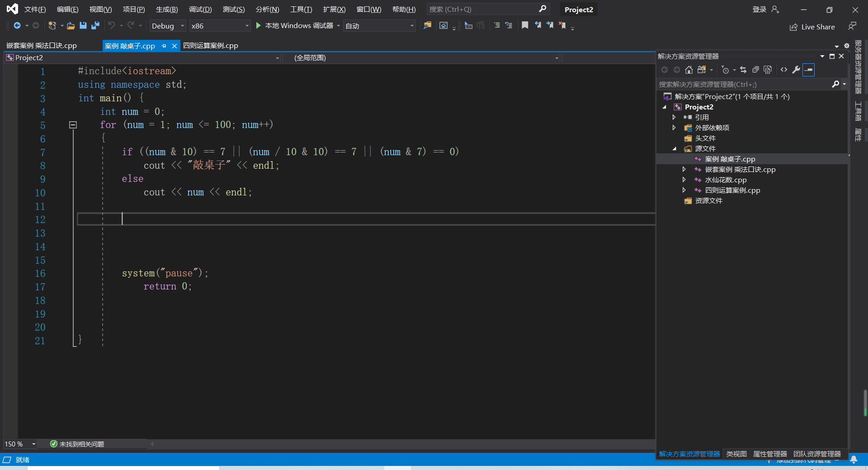Click the Open File folder icon
868x470 pixels.
click(71, 26)
